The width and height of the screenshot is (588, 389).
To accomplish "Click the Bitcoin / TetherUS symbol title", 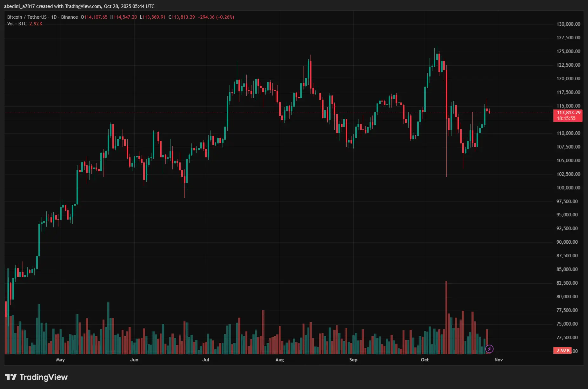I will (x=27, y=17).
